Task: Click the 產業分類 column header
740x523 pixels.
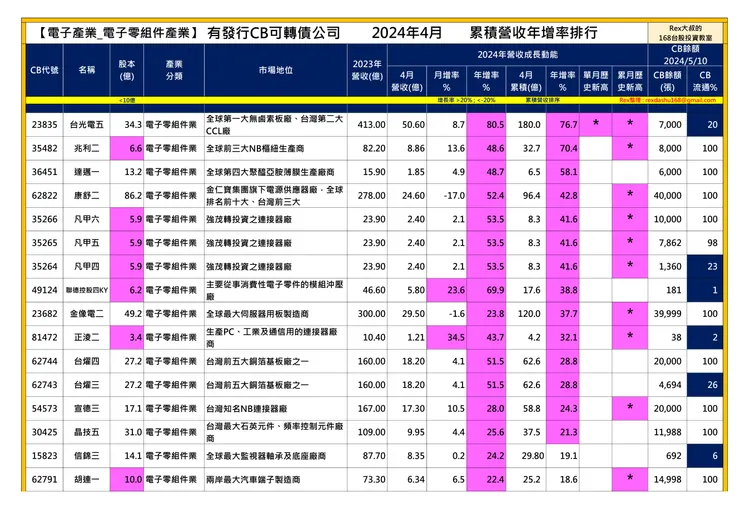Action: tap(174, 70)
